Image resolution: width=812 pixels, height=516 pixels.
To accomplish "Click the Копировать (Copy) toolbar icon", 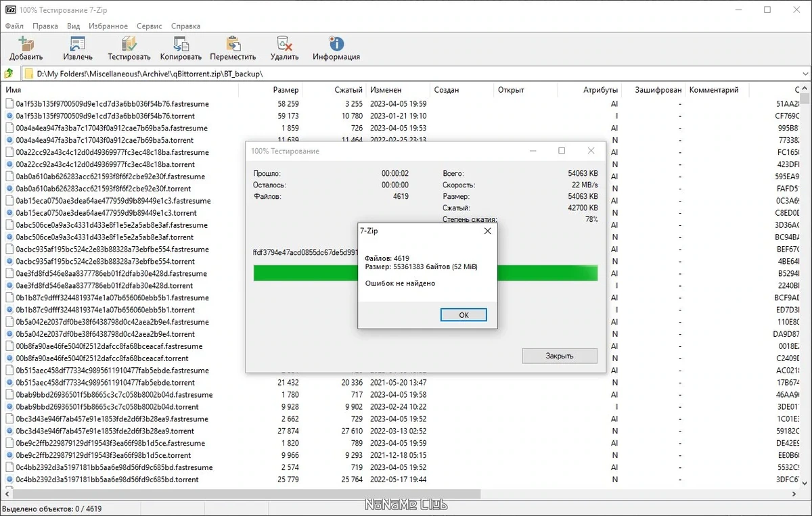I will pyautogui.click(x=181, y=44).
